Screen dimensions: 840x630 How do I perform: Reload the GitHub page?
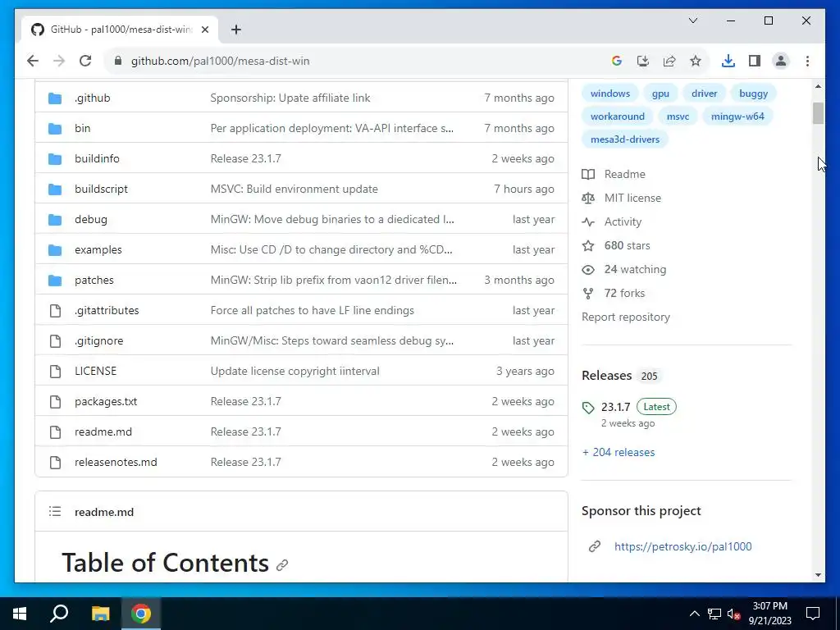[x=85, y=61]
